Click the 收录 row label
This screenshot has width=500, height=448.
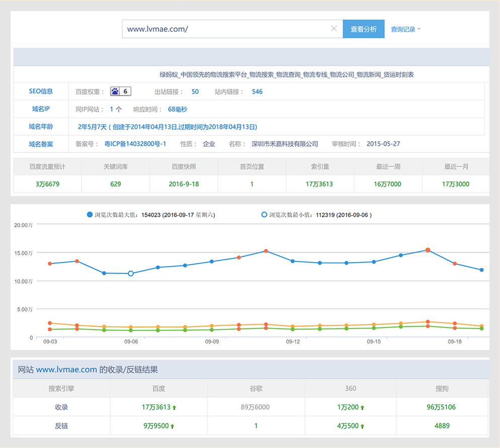[61, 407]
